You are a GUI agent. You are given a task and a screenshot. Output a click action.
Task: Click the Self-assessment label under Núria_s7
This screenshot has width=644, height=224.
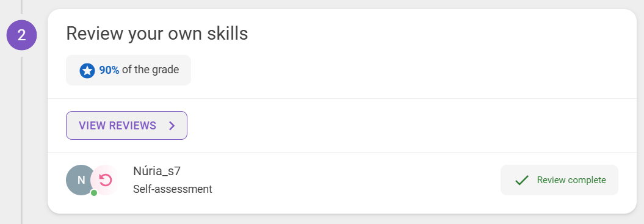173,189
